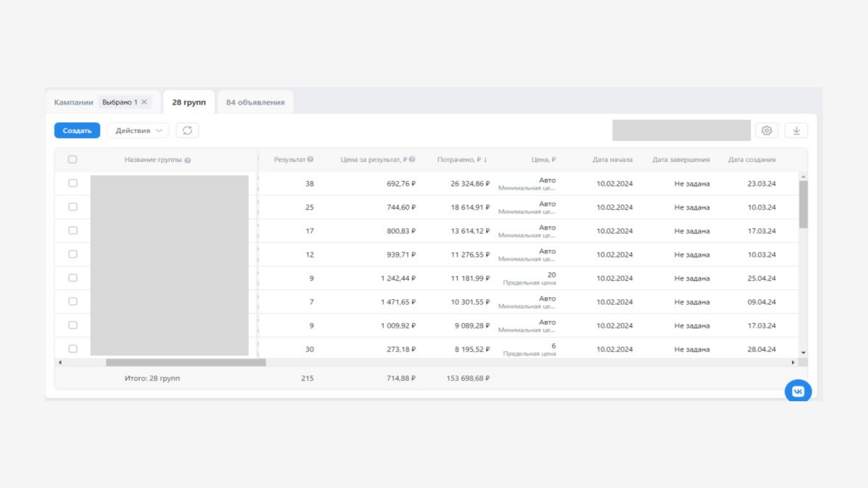The image size is (868, 488).
Task: Click the price '1 471,65 ₽' cell
Action: tap(398, 302)
